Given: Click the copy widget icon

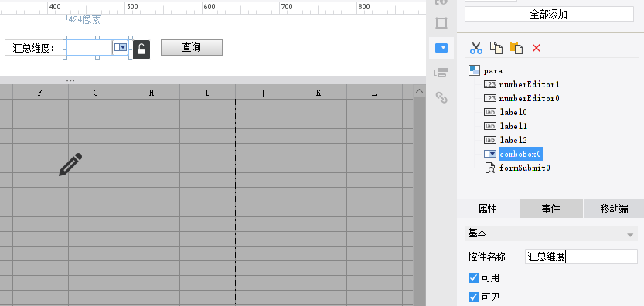Looking at the screenshot, I should point(496,48).
